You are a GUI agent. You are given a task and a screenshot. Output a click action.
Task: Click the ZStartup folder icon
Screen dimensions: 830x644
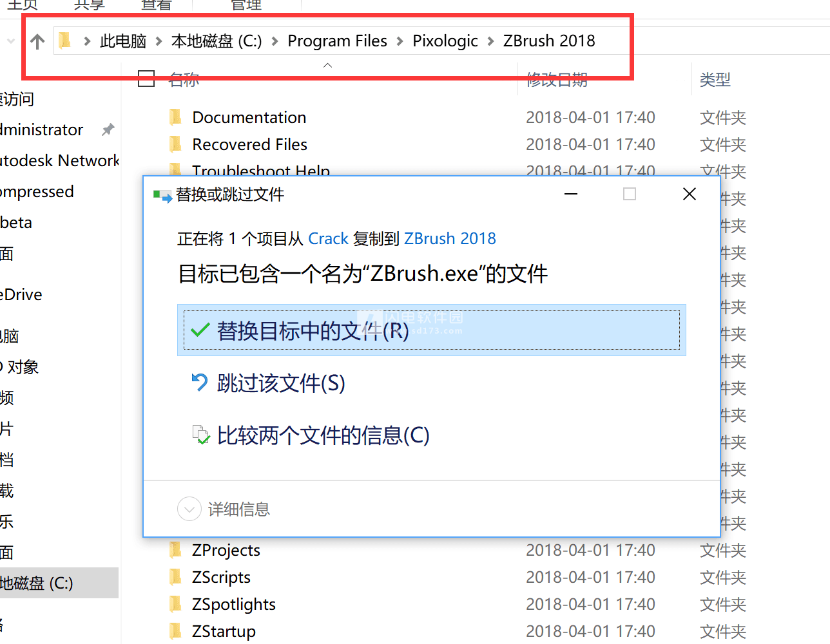click(x=175, y=631)
